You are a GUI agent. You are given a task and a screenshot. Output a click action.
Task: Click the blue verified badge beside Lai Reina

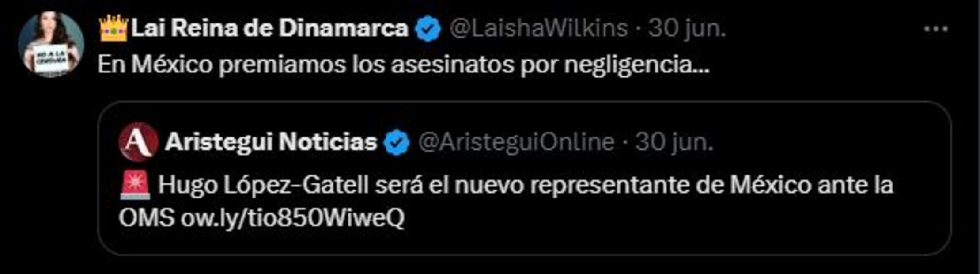click(428, 29)
